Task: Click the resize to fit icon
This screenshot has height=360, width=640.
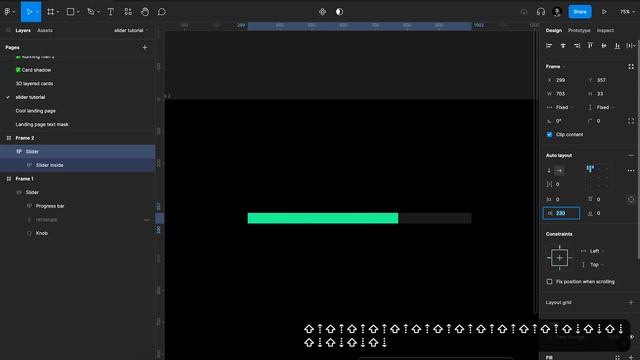Action: point(631,67)
